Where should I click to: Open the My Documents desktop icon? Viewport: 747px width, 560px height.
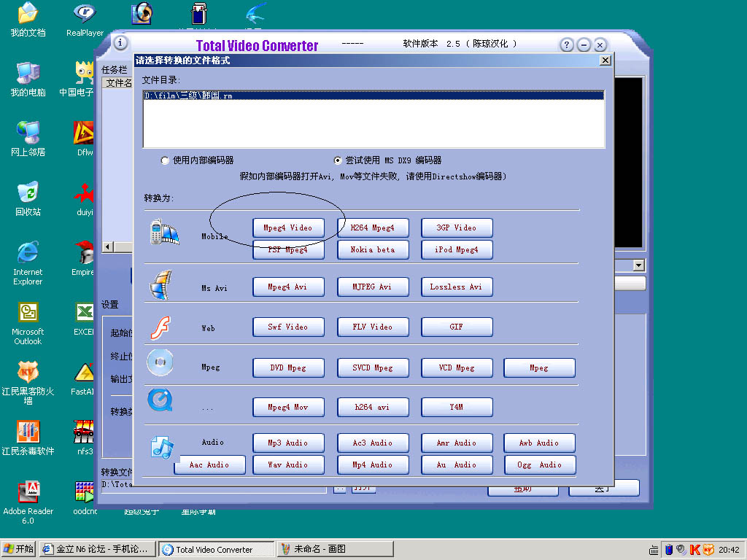point(28,20)
